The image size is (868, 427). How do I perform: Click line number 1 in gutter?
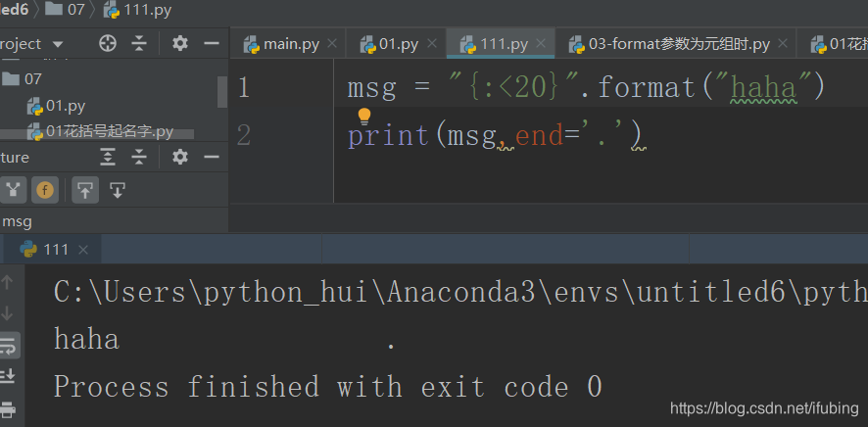(244, 87)
